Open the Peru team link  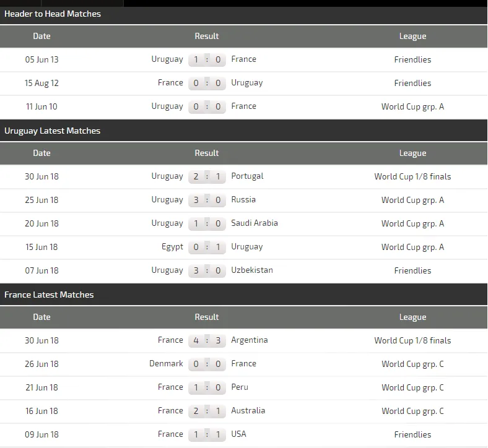[x=240, y=387]
